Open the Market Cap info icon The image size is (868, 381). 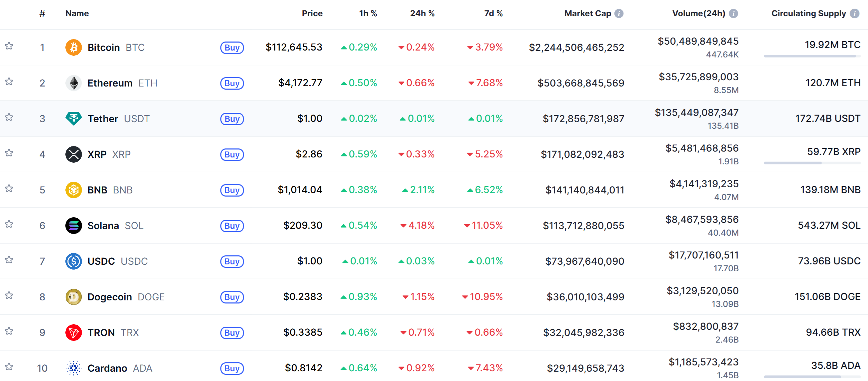coord(619,13)
